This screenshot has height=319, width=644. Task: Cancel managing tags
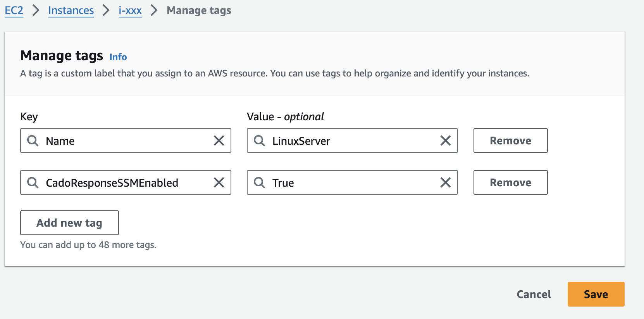coord(534,294)
